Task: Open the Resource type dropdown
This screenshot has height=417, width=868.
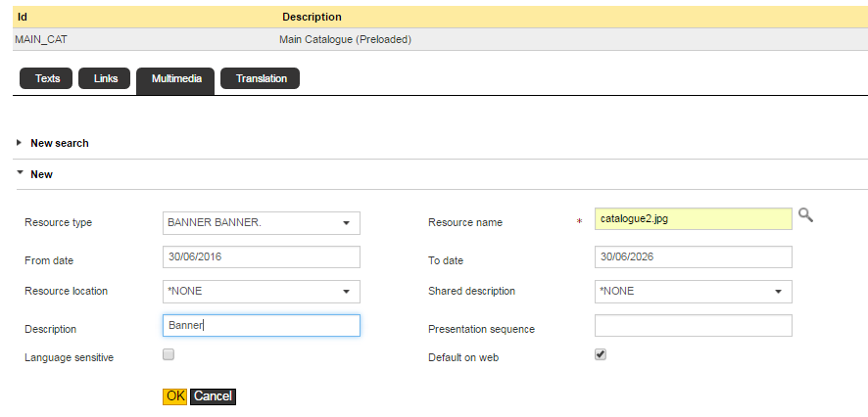Action: pyautogui.click(x=261, y=223)
